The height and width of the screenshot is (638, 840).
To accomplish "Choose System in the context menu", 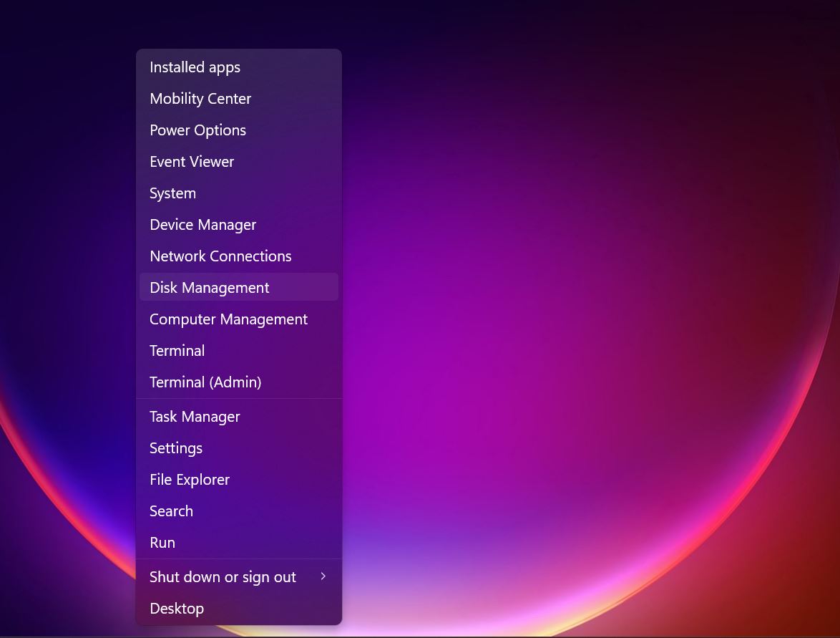I will tap(238, 193).
